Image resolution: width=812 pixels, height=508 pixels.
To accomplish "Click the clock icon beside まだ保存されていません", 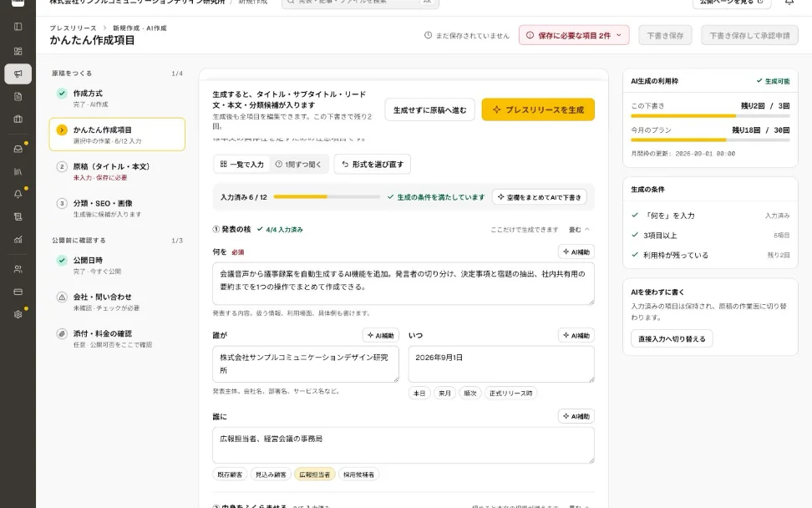I will (x=428, y=35).
